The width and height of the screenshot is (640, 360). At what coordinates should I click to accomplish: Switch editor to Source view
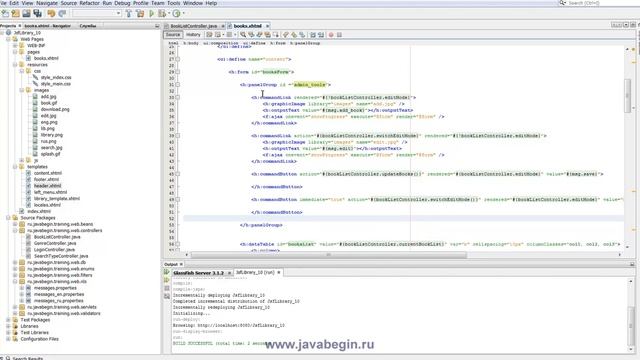pyautogui.click(x=173, y=35)
